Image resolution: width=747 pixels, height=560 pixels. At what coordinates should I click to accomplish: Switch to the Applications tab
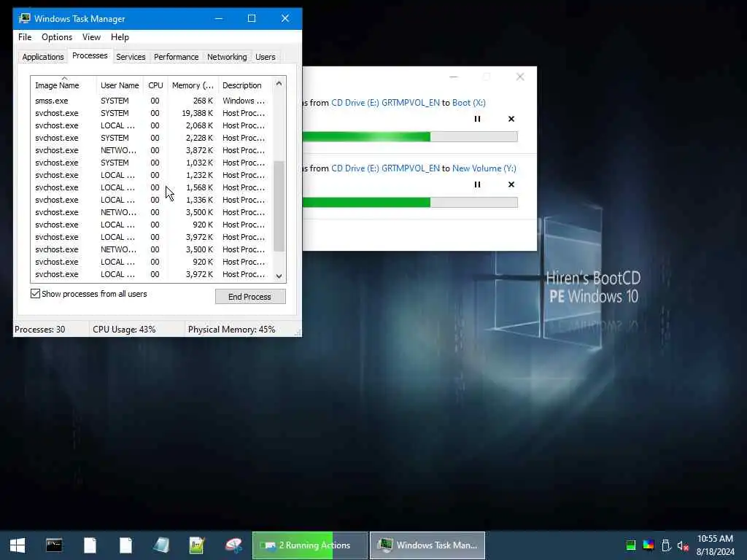click(43, 57)
